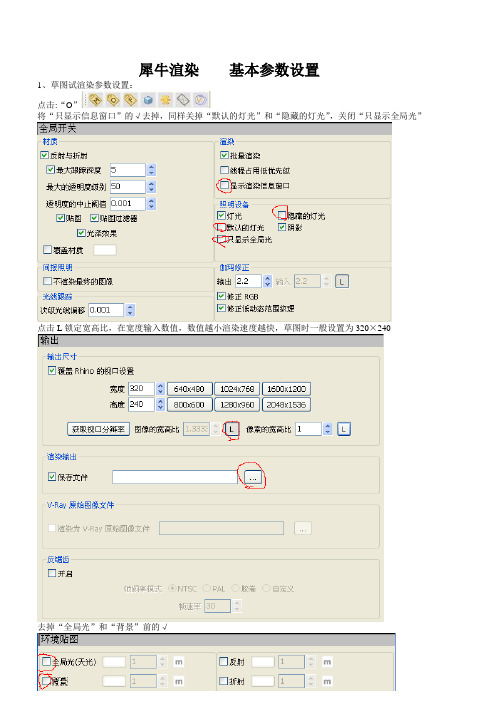This screenshot has width=496, height=702.
Task: Click the 次级光线偏移 stepper arrows
Action: tap(130, 310)
